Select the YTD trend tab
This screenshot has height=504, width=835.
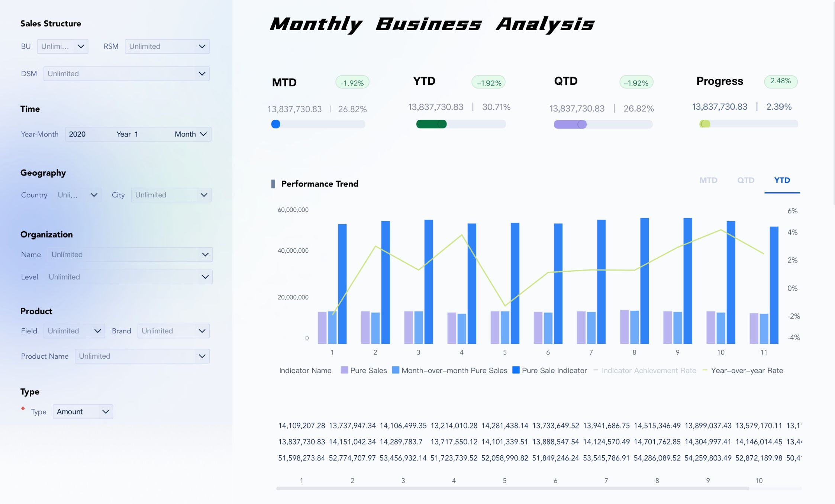pos(782,180)
